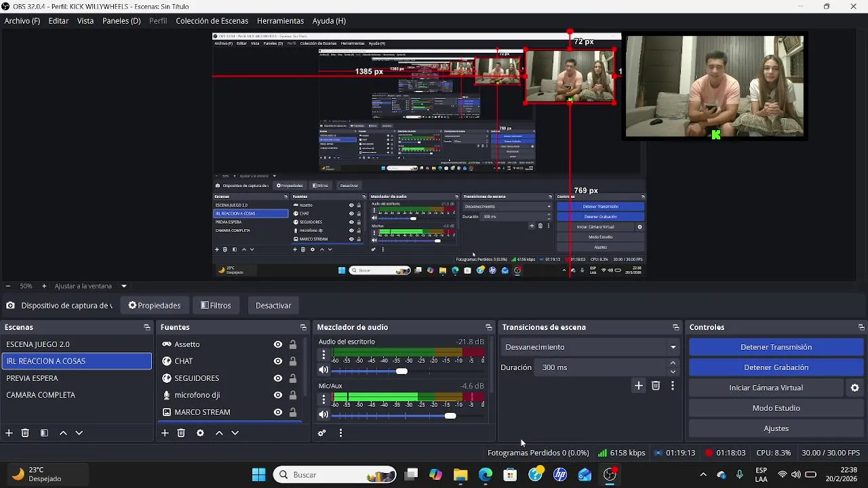
Task: Open the Archivo menu
Action: [22, 21]
